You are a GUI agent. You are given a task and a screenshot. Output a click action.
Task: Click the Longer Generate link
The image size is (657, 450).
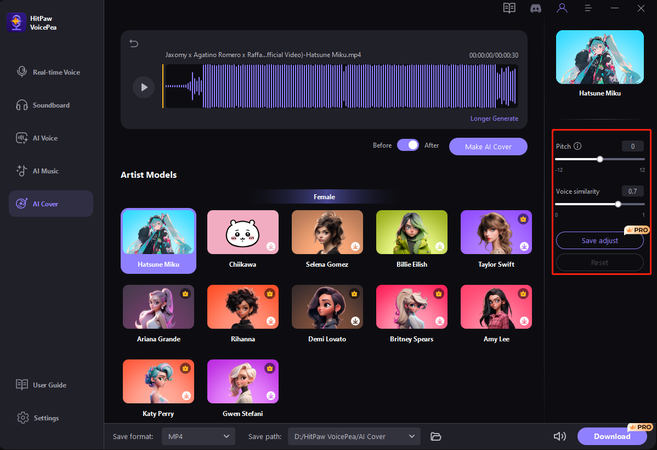[x=494, y=119]
